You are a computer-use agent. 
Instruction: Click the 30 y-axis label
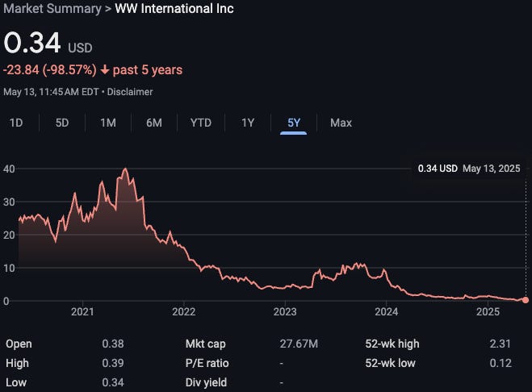[x=9, y=202]
